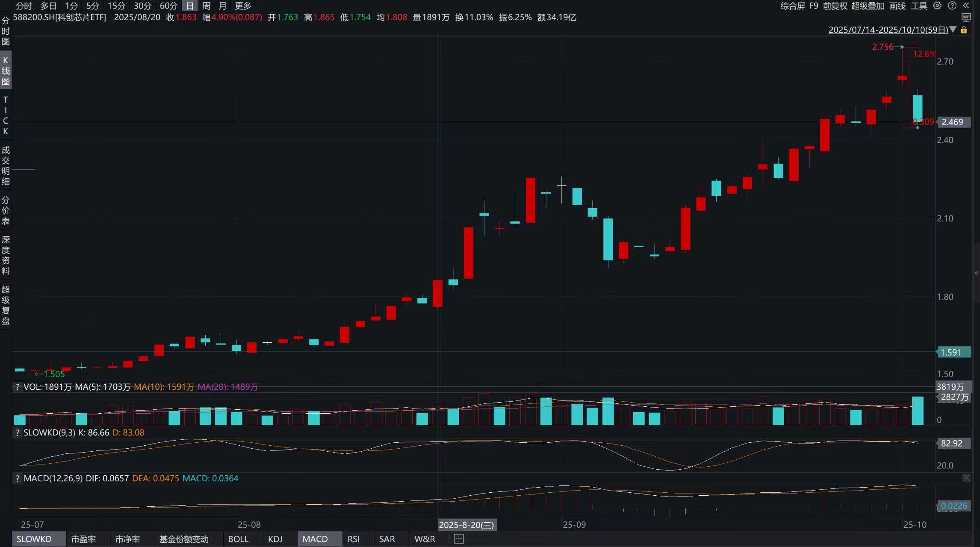
Task: Open the settings gear icon
Action: pyautogui.click(x=937, y=6)
